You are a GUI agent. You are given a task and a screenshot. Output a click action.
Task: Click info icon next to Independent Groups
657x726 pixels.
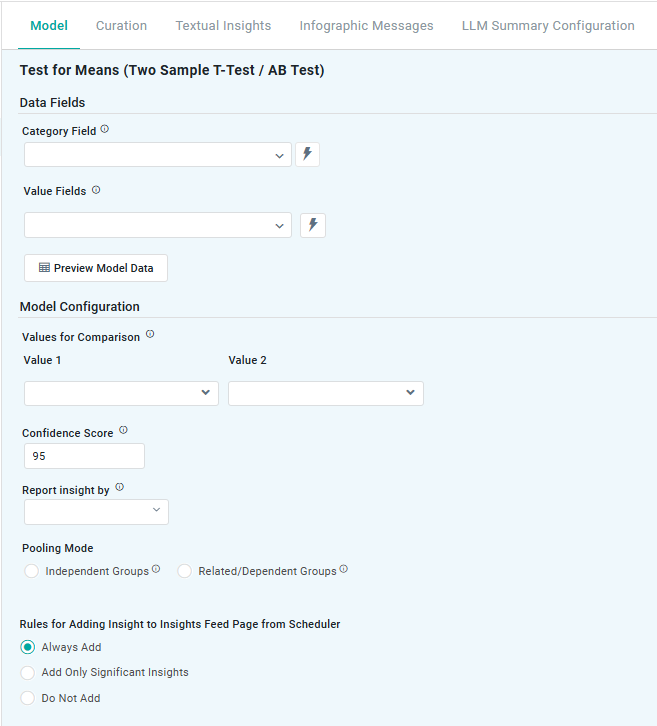157,570
